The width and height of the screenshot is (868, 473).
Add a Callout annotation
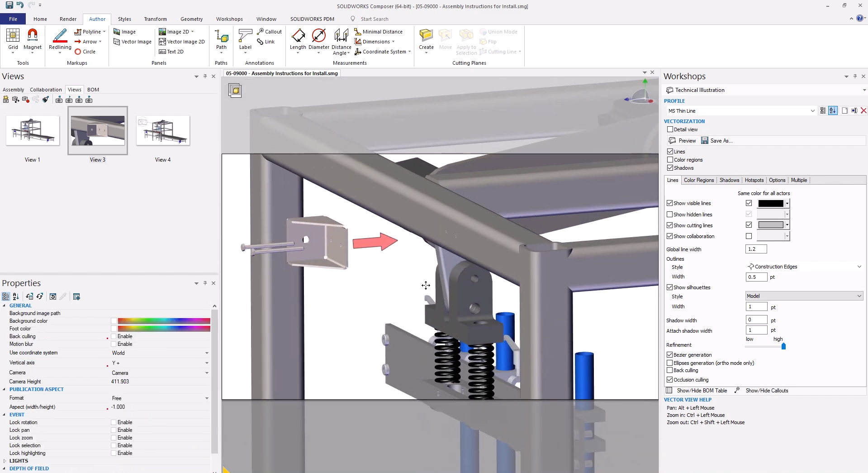(269, 32)
